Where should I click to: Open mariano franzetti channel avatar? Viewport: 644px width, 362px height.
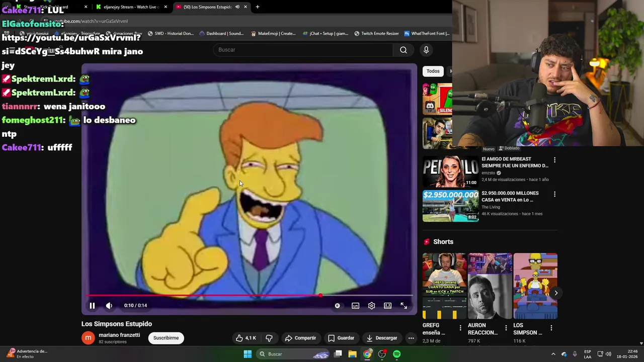88,338
